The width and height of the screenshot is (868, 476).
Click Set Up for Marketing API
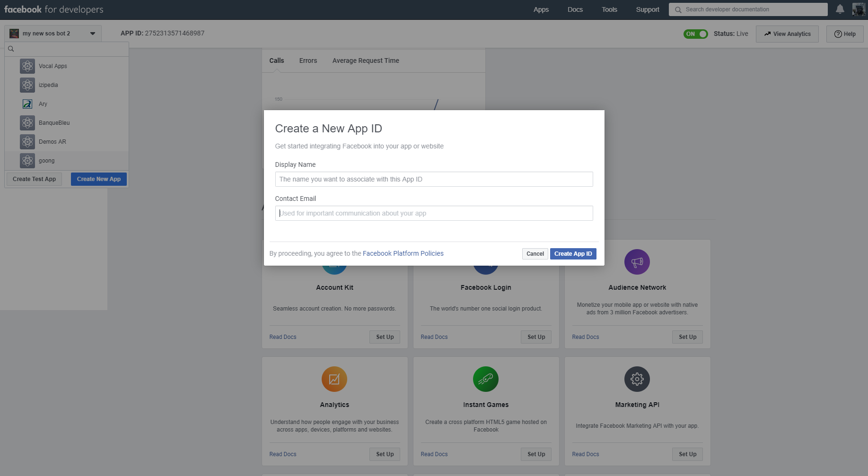click(687, 454)
